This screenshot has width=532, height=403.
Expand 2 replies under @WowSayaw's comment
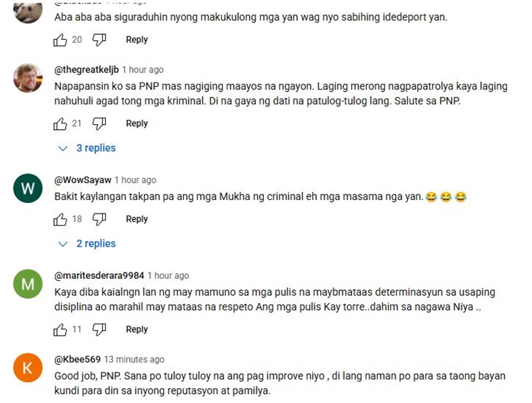[87, 244]
